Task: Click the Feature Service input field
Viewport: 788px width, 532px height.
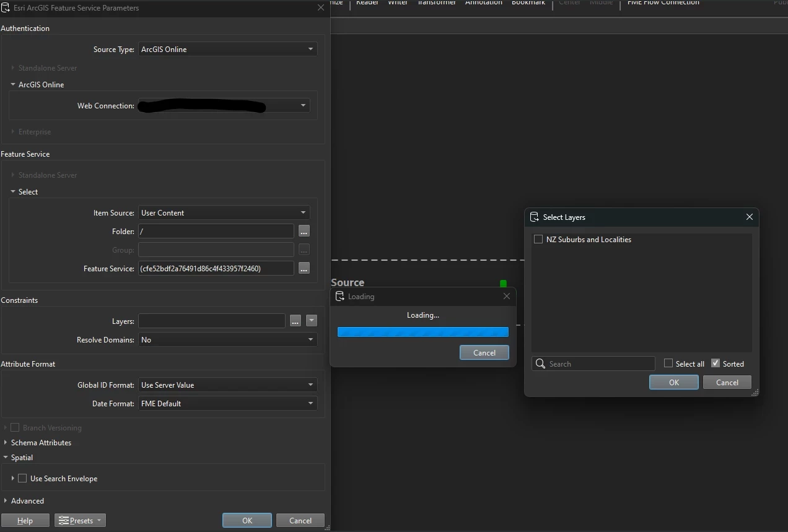Action: coord(216,268)
